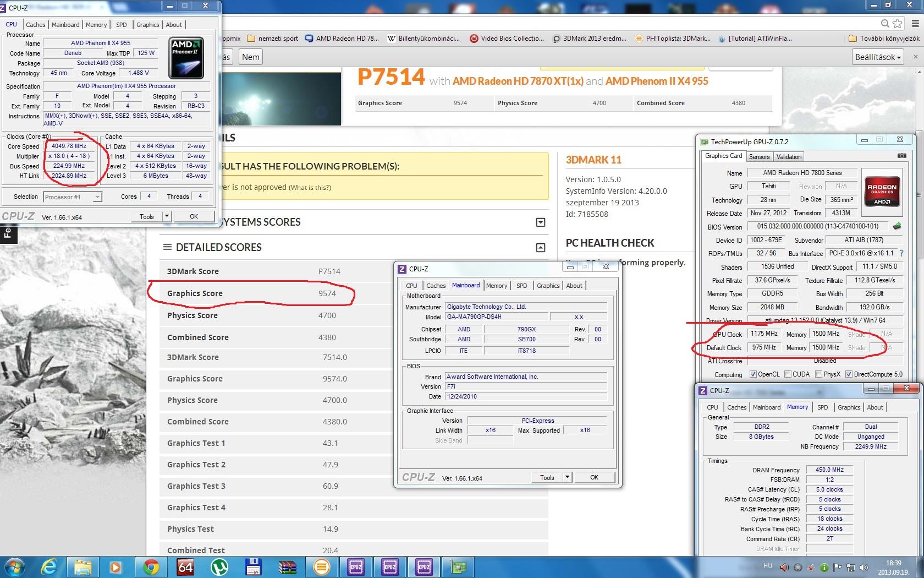Toggle the DirectCompute 5.0 checkbox in GPU-Z
Image resolution: width=924 pixels, height=578 pixels.
click(849, 374)
